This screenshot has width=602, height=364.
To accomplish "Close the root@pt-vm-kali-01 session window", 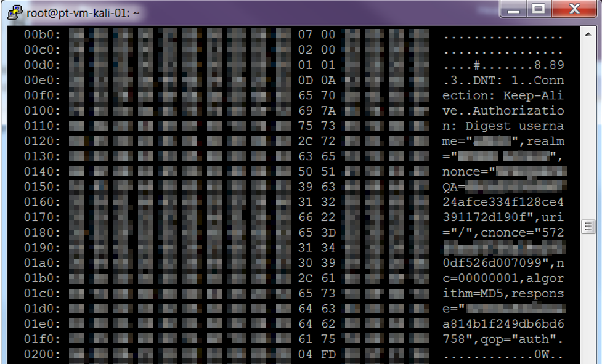I will [574, 9].
